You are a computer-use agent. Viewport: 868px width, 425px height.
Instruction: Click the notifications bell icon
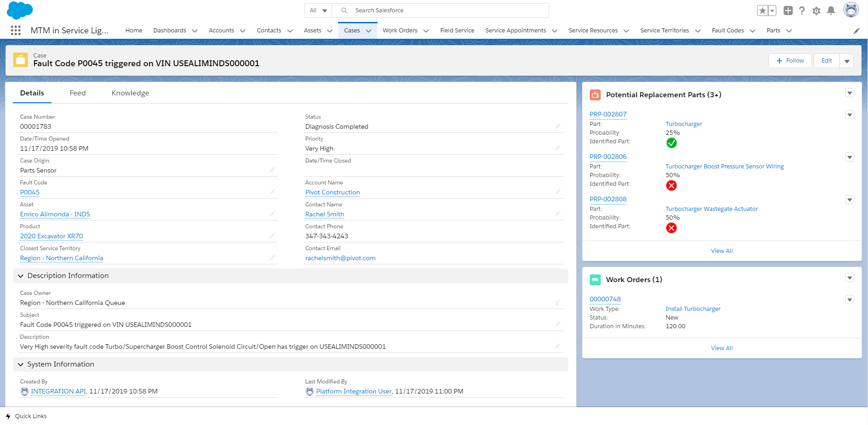831,10
